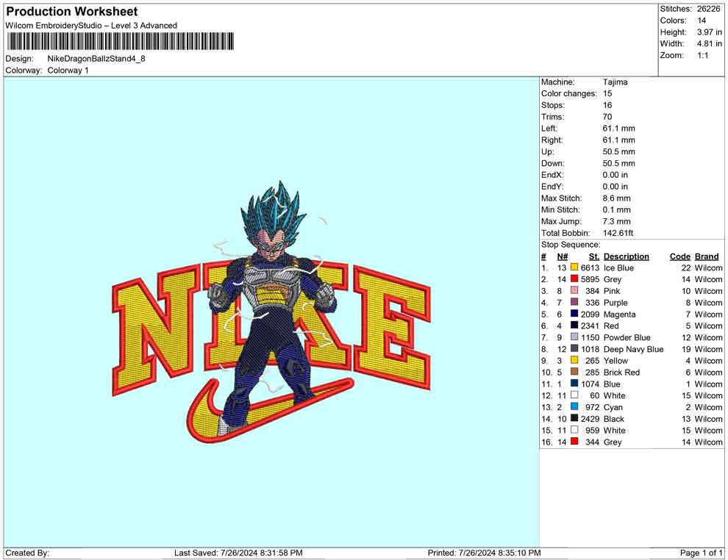
Task: Select the red swatch beside 344 Grey
Action: tap(574, 441)
